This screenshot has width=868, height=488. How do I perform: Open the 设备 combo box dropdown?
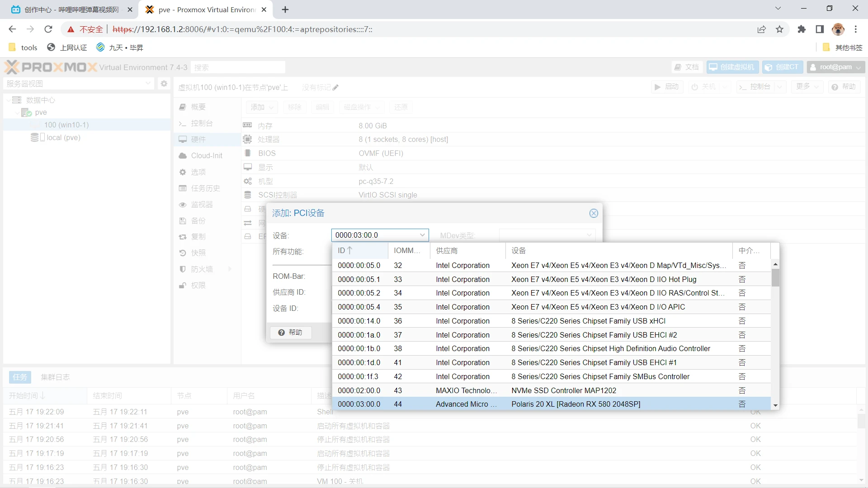(422, 235)
